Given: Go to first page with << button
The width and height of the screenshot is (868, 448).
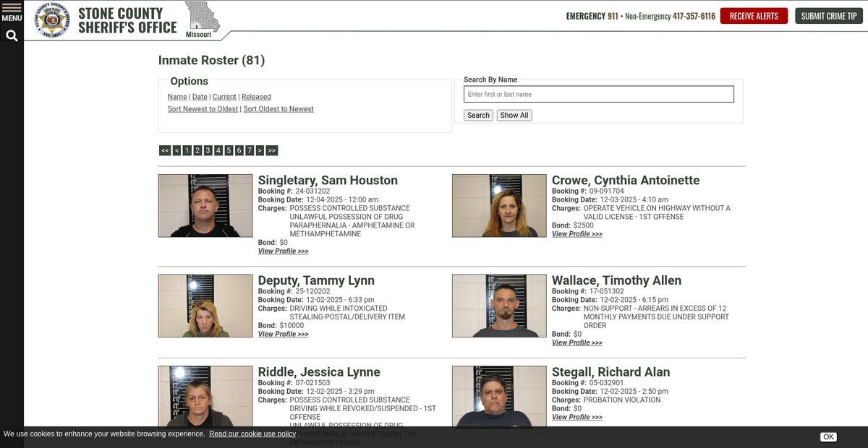Looking at the screenshot, I should 165,150.
